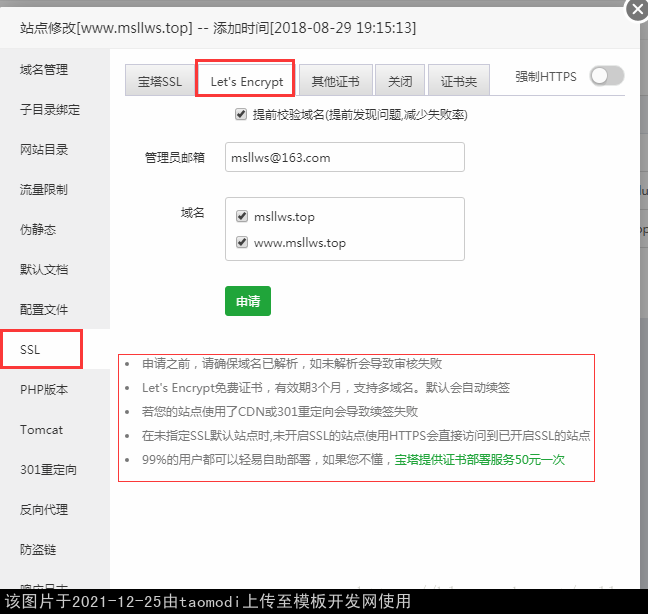Toggle the 强制HTTPS switch

pos(606,76)
